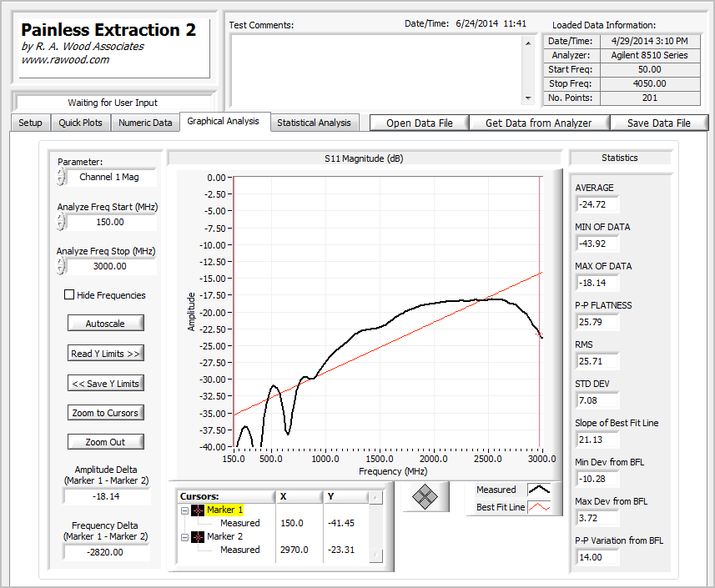
Task: Click the Cursors column header
Action: [227, 496]
